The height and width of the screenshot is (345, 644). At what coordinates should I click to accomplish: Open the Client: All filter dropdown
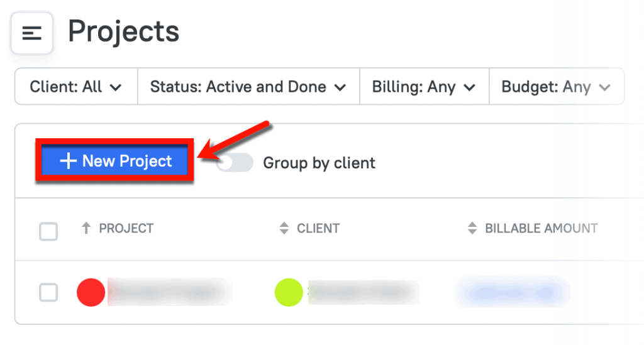pyautogui.click(x=75, y=87)
